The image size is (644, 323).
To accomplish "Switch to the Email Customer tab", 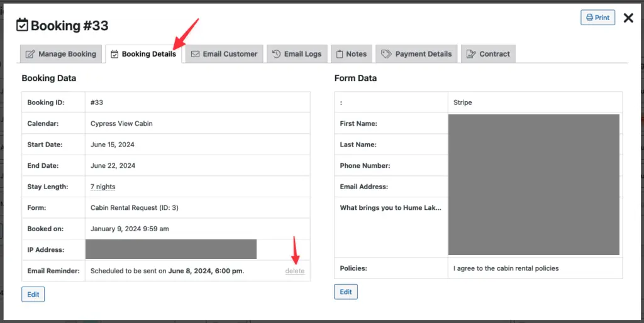I will [224, 54].
